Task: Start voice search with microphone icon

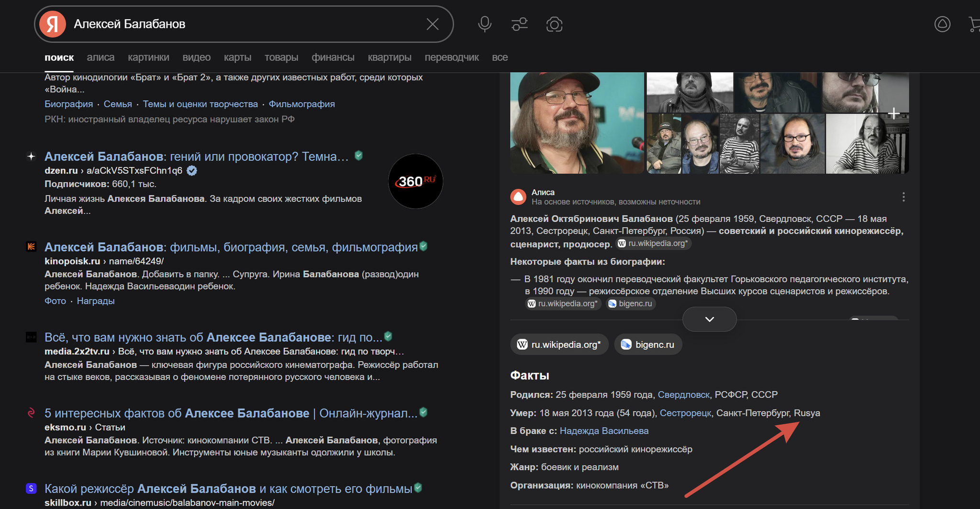Action: point(485,24)
